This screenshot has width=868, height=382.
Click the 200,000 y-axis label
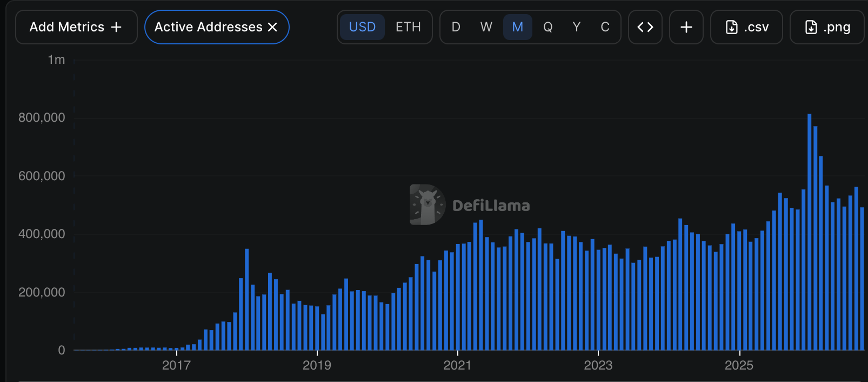click(42, 292)
